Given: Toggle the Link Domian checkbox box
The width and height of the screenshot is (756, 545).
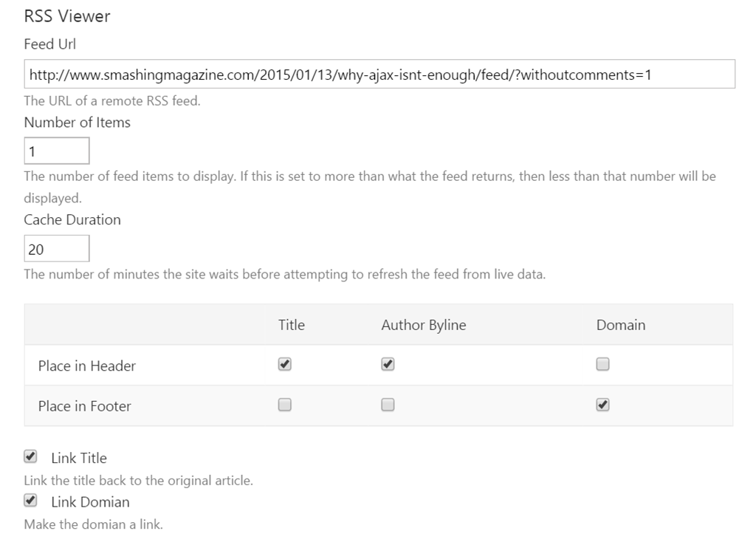Looking at the screenshot, I should point(30,501).
